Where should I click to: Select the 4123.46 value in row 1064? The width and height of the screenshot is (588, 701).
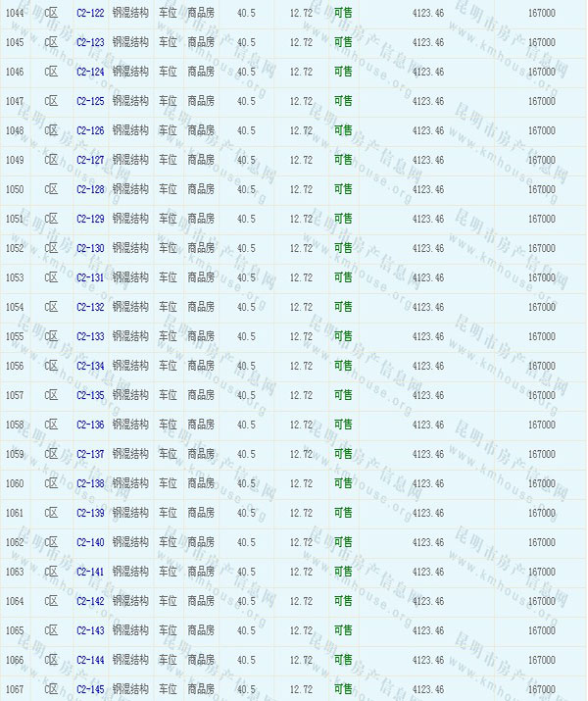click(x=428, y=602)
